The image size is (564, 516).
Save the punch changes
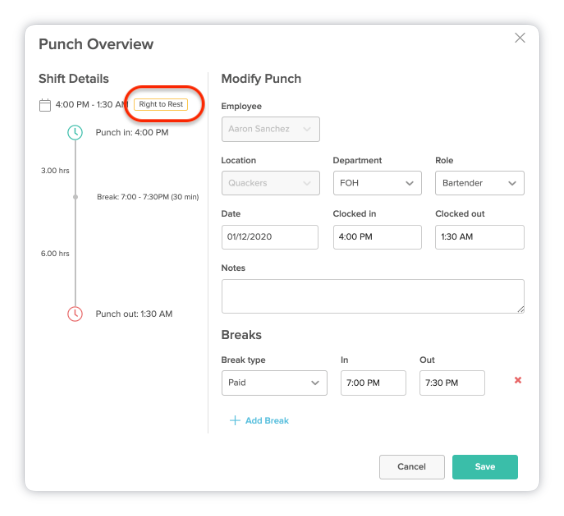485,467
